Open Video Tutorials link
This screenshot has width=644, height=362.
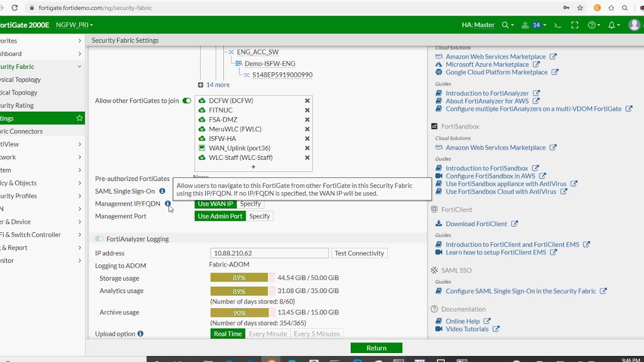point(467,329)
